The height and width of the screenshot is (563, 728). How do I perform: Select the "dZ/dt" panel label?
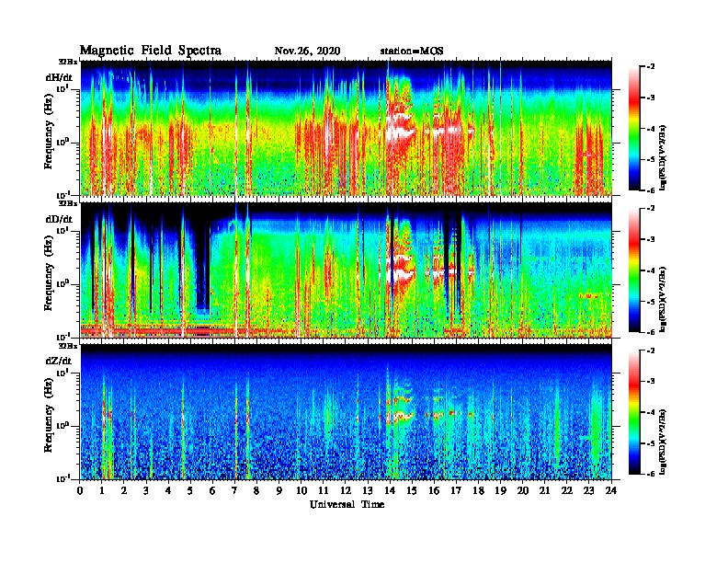(59, 361)
